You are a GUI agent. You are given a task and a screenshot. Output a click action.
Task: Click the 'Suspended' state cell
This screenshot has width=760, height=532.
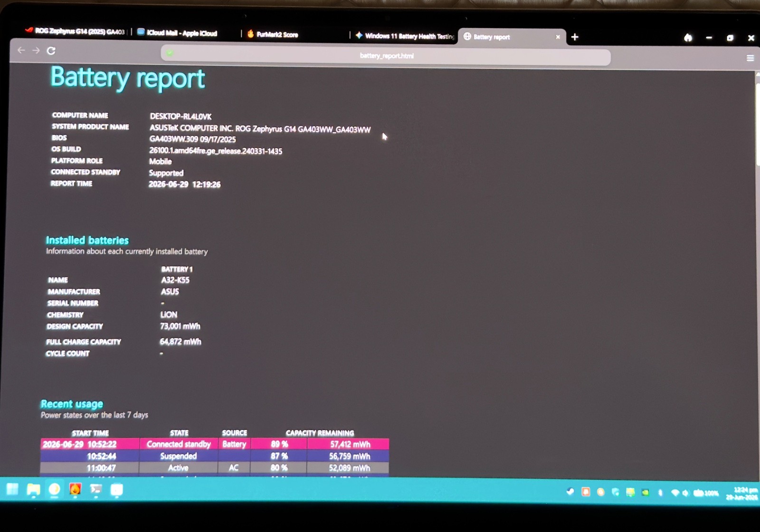coord(178,456)
